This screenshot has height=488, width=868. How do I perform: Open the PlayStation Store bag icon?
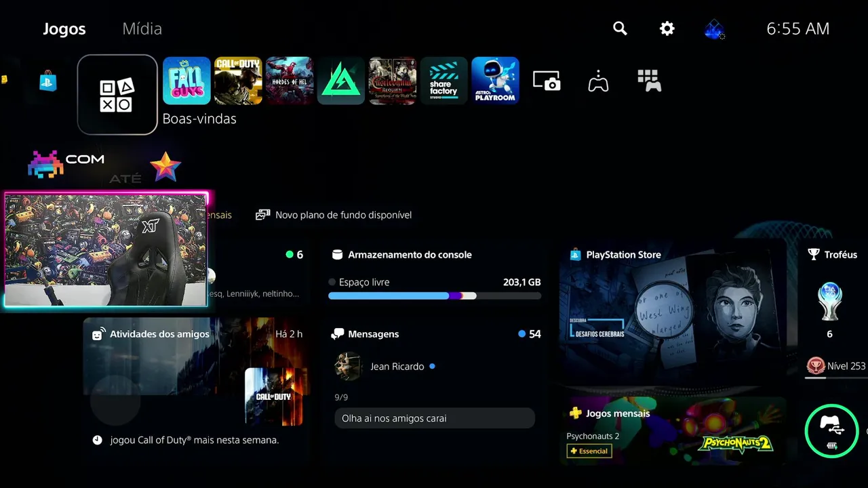click(x=48, y=81)
